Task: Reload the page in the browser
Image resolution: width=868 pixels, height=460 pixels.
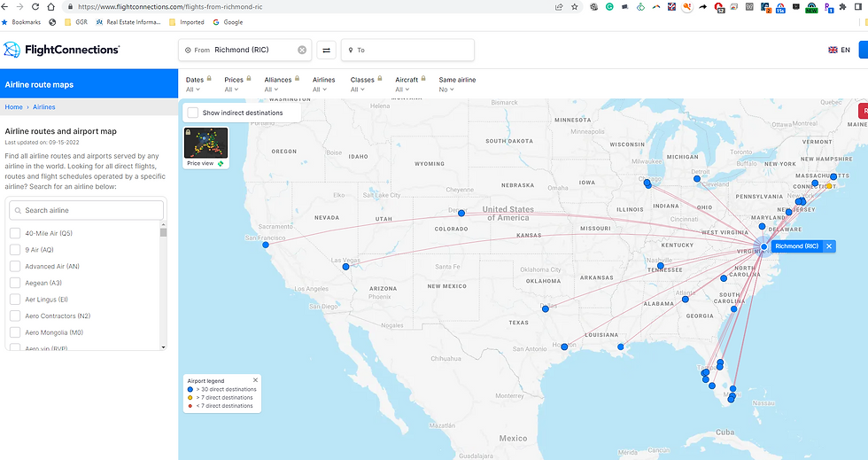Action: [x=35, y=7]
